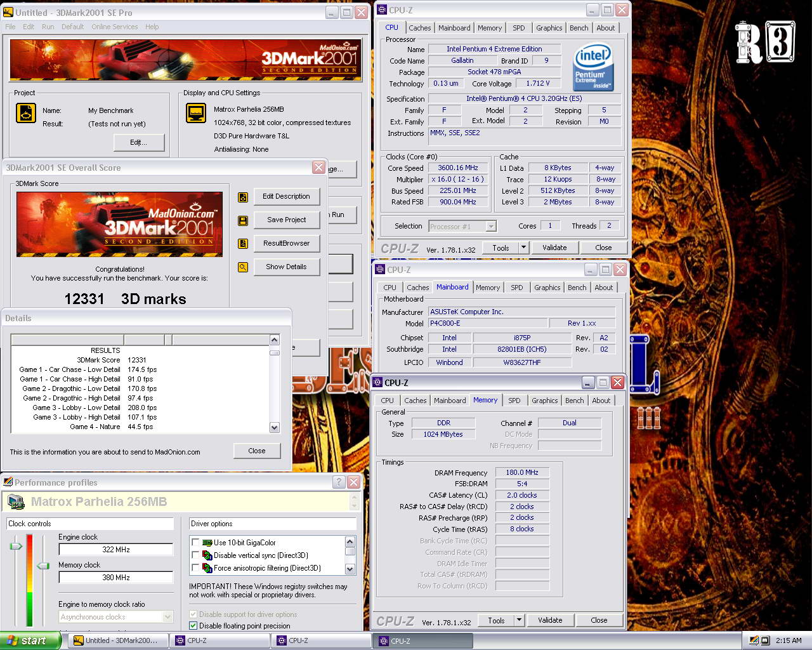Viewport: 812px width, 650px height.
Task: Click the Show Details button
Action: [287, 267]
